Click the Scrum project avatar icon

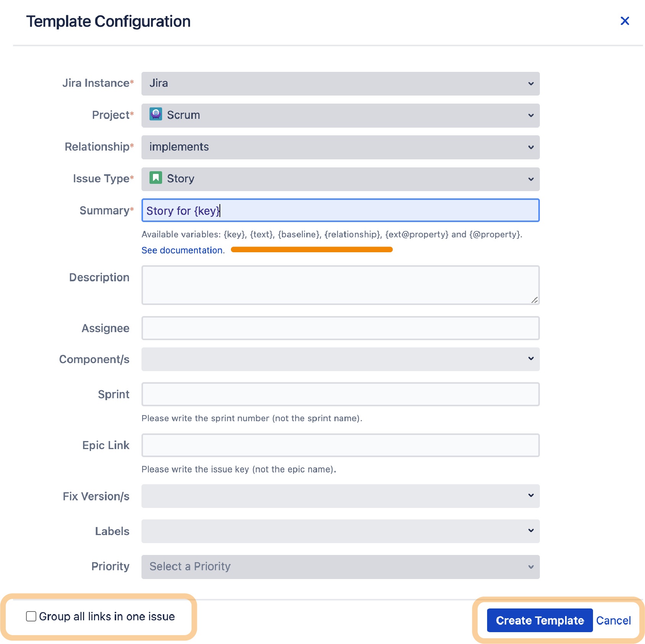(156, 114)
